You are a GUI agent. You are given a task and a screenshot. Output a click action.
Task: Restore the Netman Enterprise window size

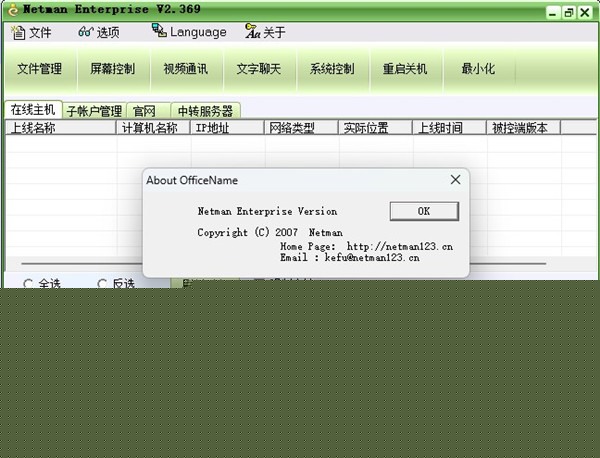(569, 13)
